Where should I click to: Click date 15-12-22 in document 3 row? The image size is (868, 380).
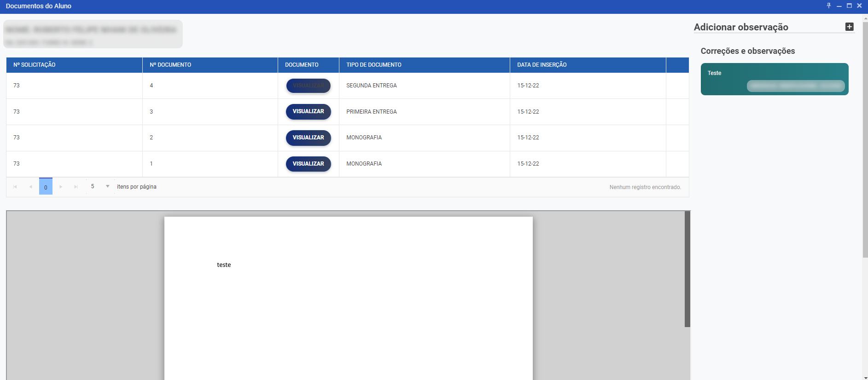point(528,112)
